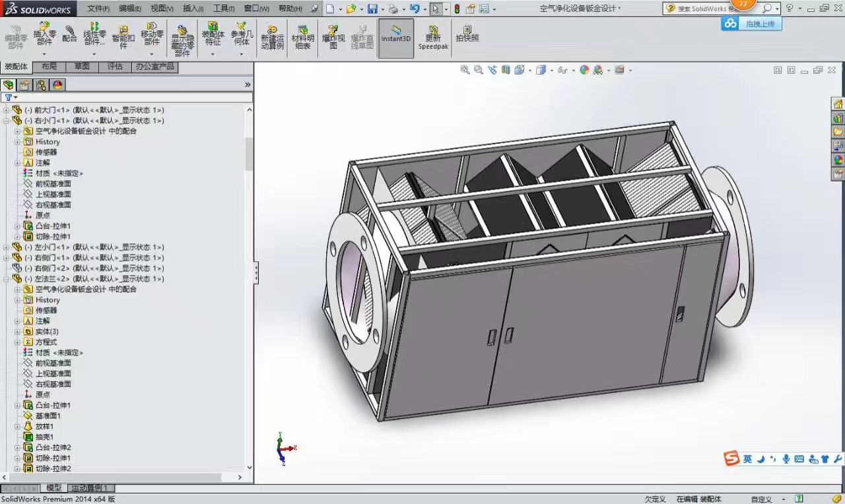Click the 更新 Speedpak tool

(433, 38)
